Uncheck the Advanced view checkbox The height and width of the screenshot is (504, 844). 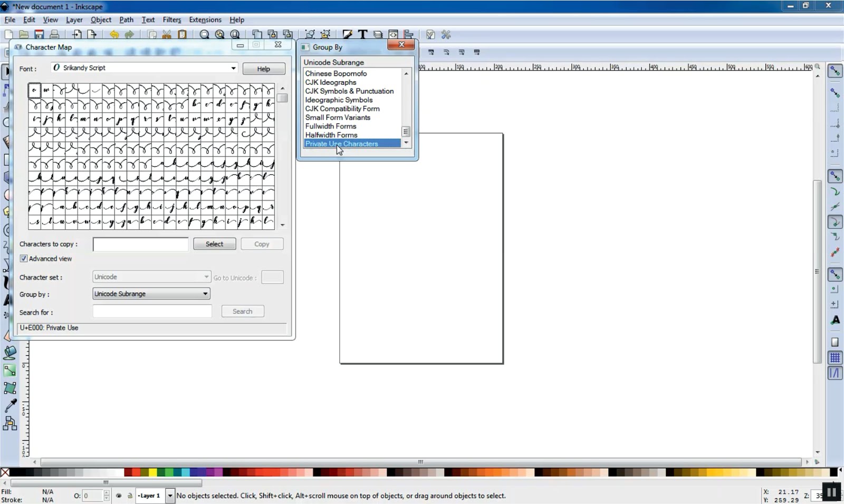24,258
